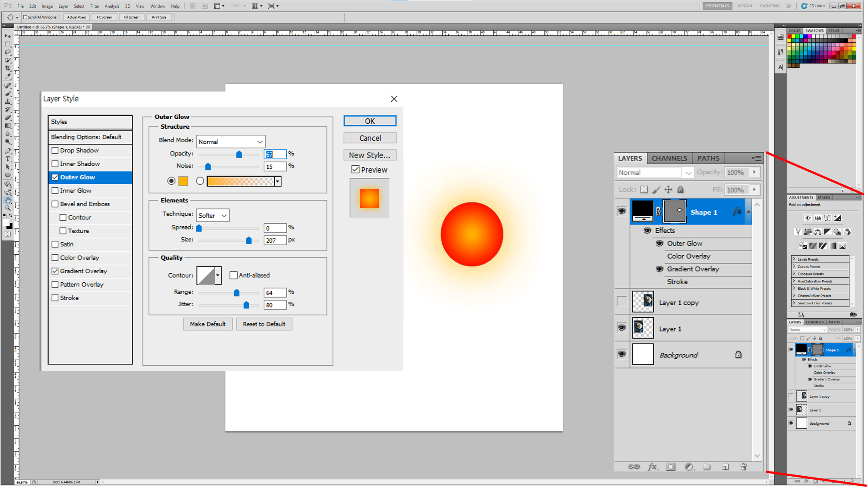Open the Technique dropdown set to Softer
This screenshot has height=487, width=868.
pos(212,215)
